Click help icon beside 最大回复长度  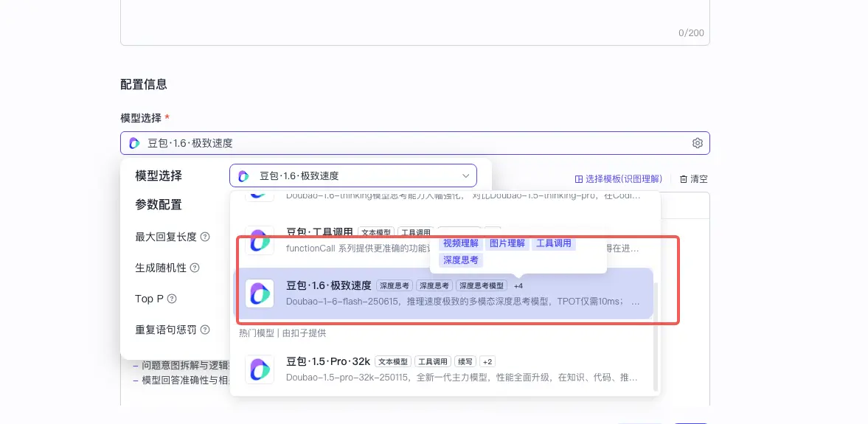(x=205, y=237)
